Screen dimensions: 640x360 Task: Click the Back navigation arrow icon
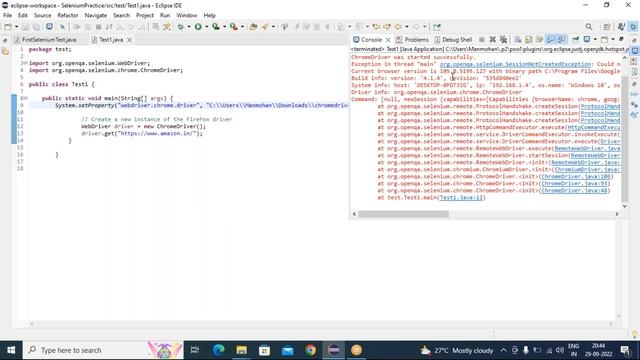[x=398, y=27]
